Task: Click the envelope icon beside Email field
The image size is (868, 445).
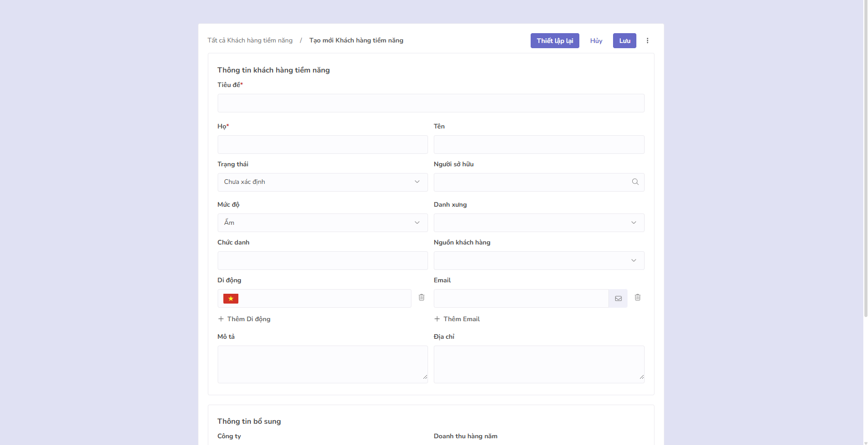Action: pos(618,298)
